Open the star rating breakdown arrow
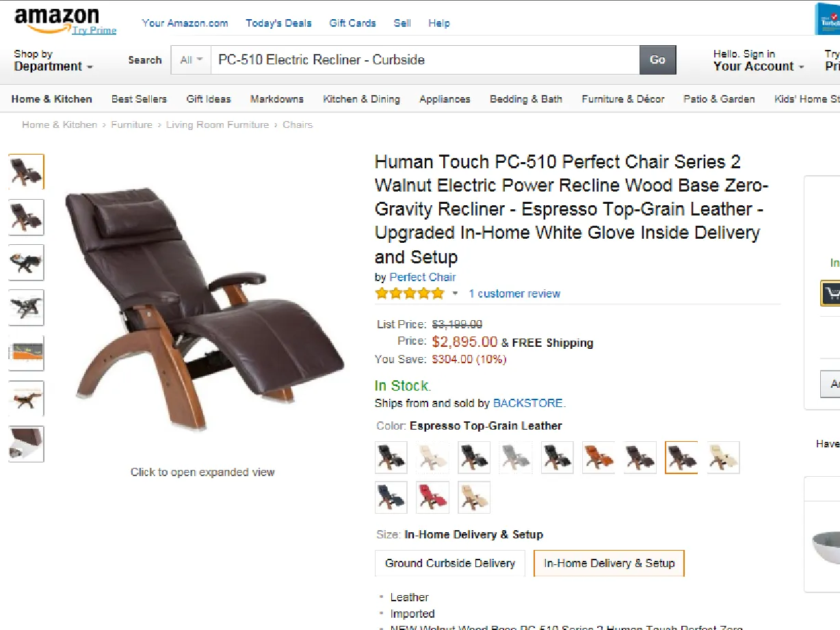 coord(455,294)
